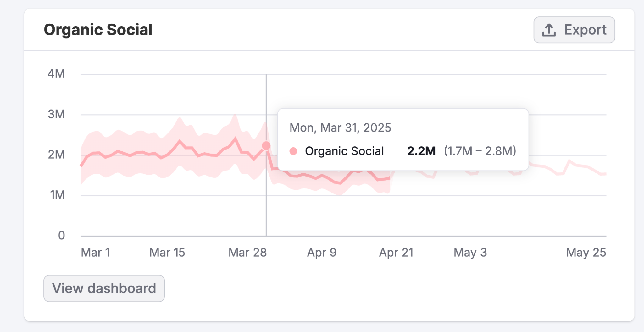Image resolution: width=644 pixels, height=332 pixels.
Task: Open the View dashboard page
Action: point(104,288)
